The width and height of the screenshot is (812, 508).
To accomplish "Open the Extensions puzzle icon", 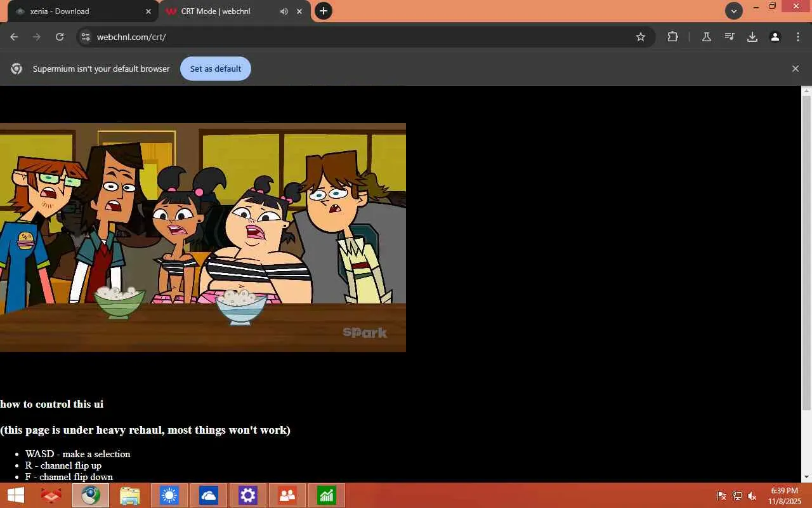I will click(x=673, y=37).
